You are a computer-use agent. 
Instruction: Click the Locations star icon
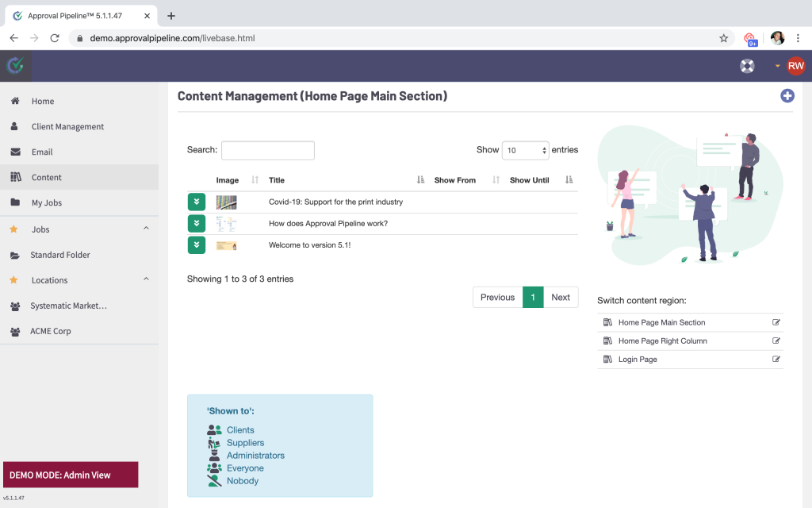pyautogui.click(x=14, y=280)
